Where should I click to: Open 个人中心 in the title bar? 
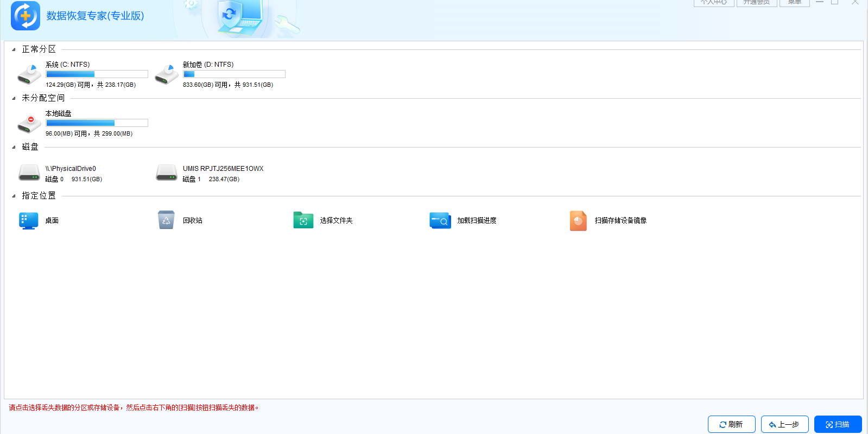[x=714, y=3]
